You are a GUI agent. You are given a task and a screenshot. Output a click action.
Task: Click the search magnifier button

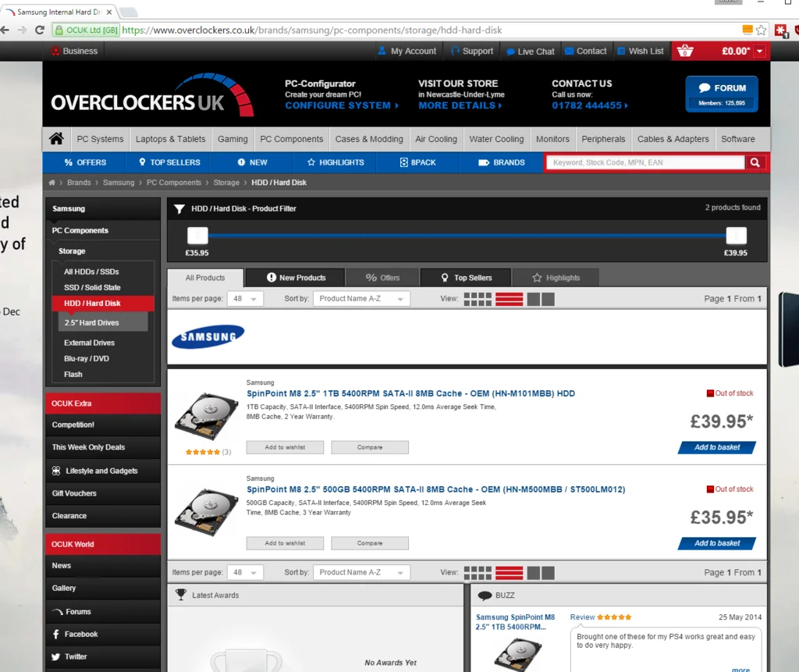coord(755,162)
